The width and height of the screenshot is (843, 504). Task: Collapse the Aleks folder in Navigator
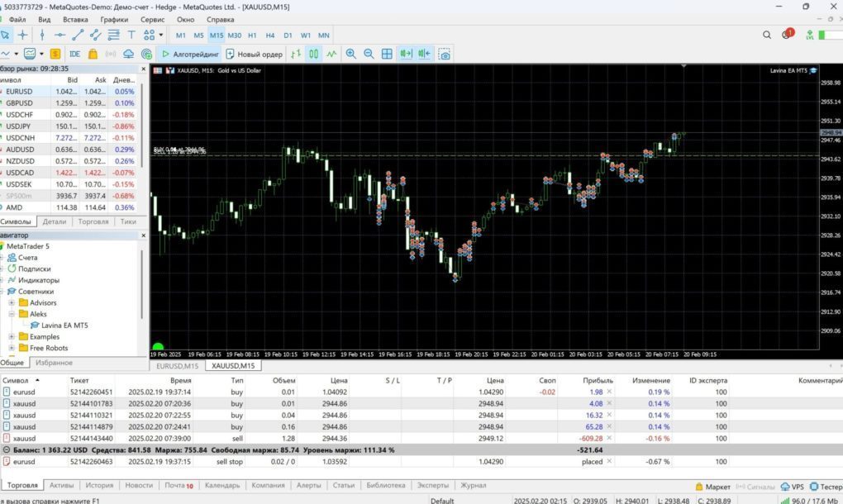pos(12,314)
